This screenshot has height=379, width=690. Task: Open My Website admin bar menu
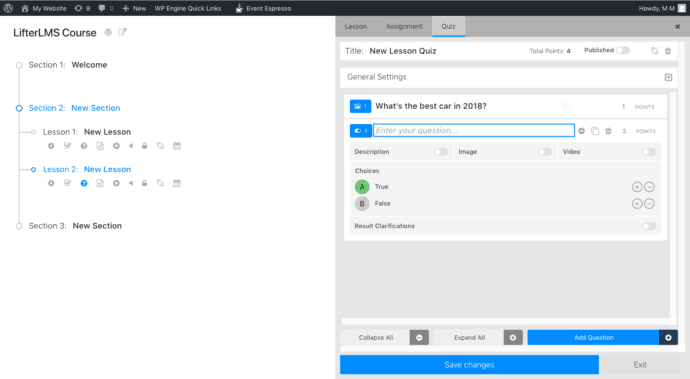(x=44, y=8)
